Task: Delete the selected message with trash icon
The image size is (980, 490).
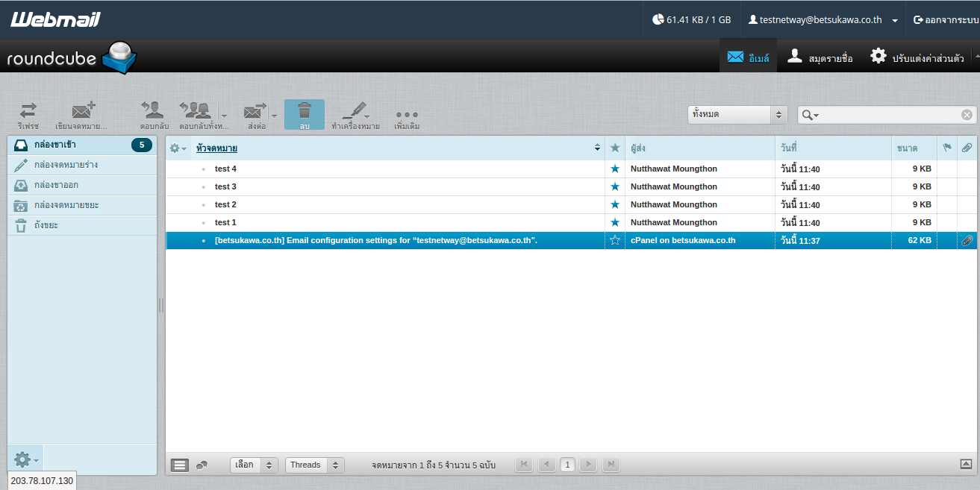Action: (304, 113)
